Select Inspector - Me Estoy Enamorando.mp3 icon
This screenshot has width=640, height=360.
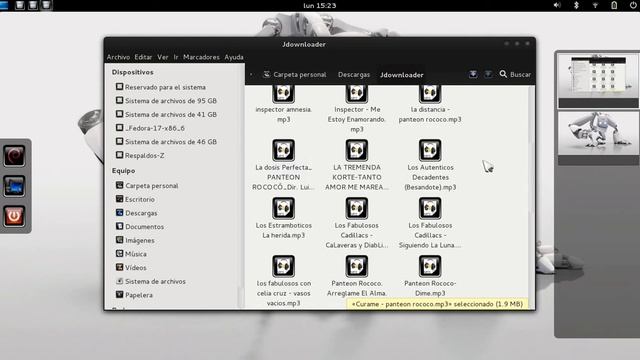[x=356, y=93]
